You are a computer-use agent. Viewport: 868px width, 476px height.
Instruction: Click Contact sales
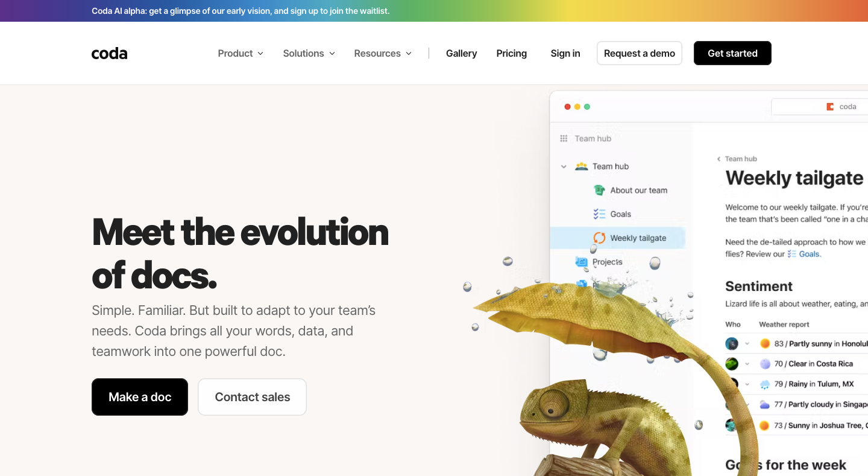coord(252,397)
